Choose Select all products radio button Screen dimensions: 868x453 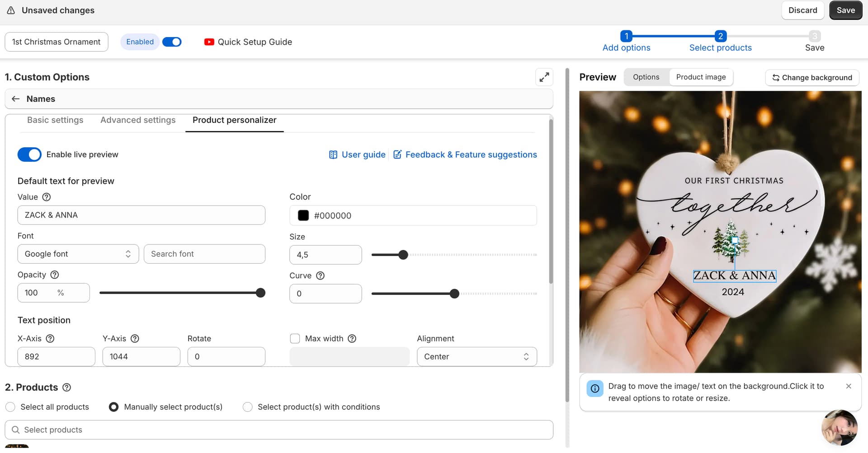click(10, 407)
